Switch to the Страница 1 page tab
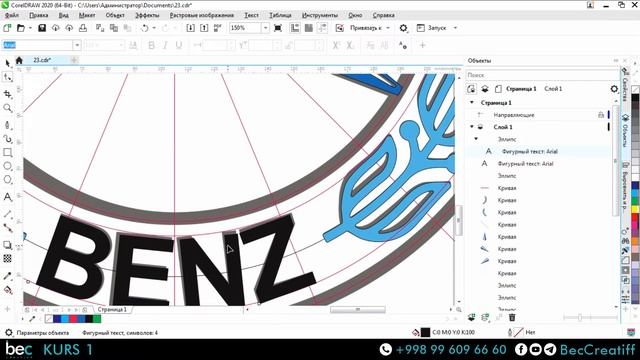 112,309
